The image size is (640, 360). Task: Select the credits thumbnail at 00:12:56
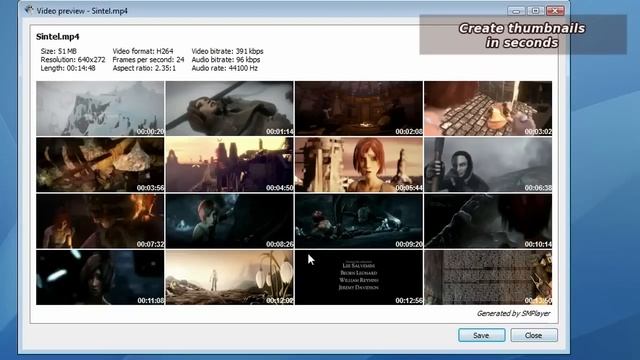[359, 278]
